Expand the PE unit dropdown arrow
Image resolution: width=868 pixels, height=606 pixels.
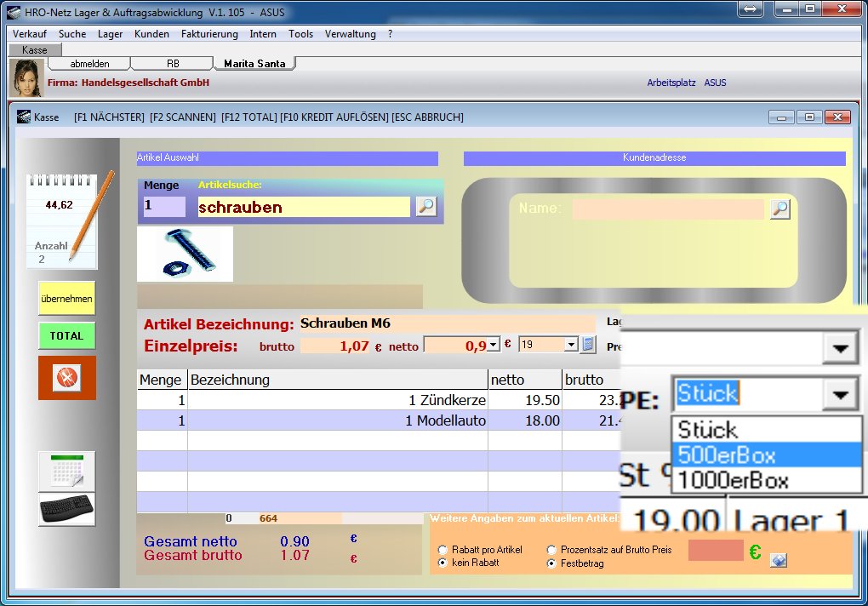(841, 394)
